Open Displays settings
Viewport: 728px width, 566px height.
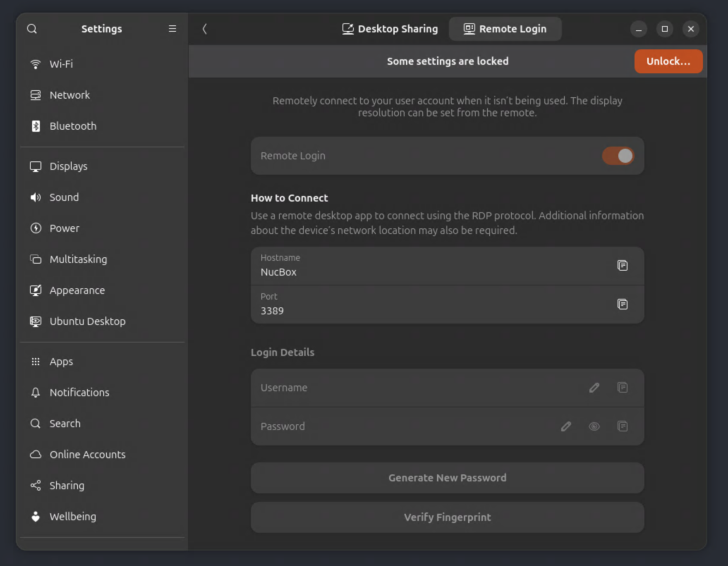(x=102, y=166)
